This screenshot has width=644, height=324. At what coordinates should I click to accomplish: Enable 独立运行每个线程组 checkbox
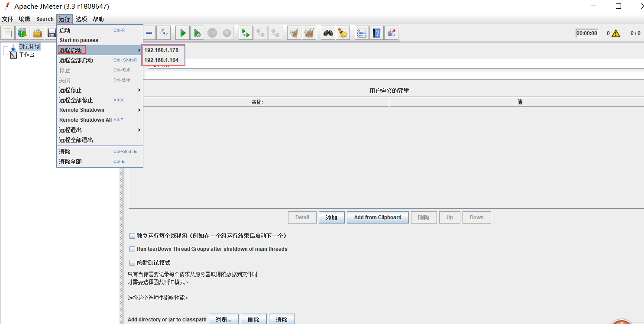[x=133, y=236]
